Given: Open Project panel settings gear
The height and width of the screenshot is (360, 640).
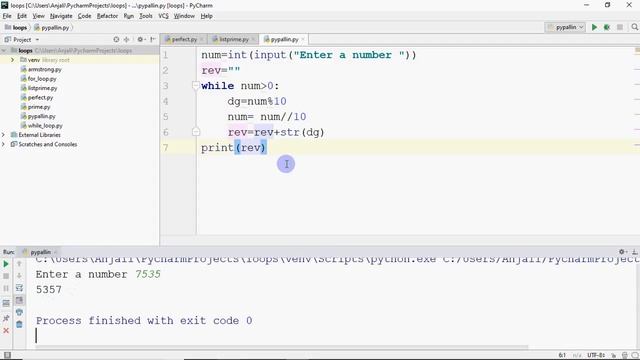Looking at the screenshot, I should click(141, 40).
